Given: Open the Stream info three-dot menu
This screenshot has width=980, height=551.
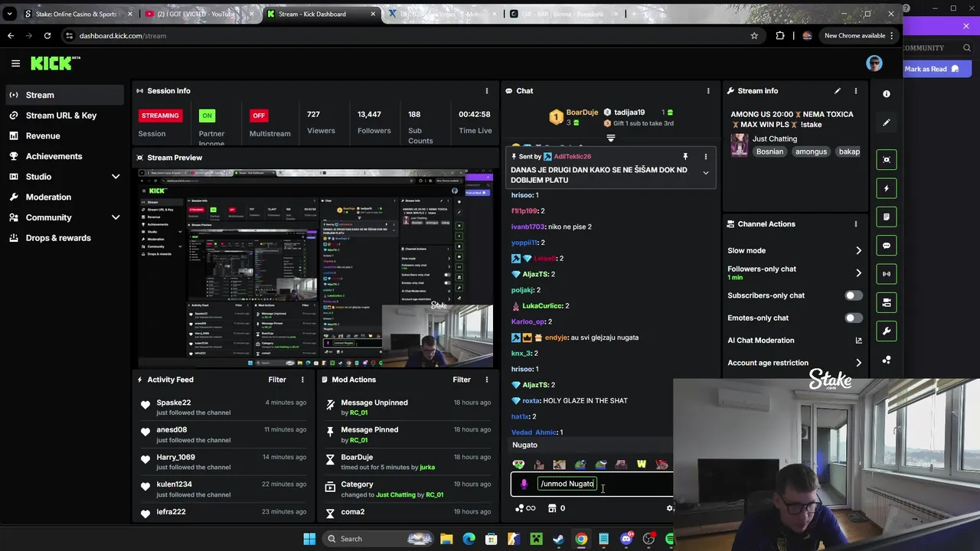Looking at the screenshot, I should [x=856, y=91].
